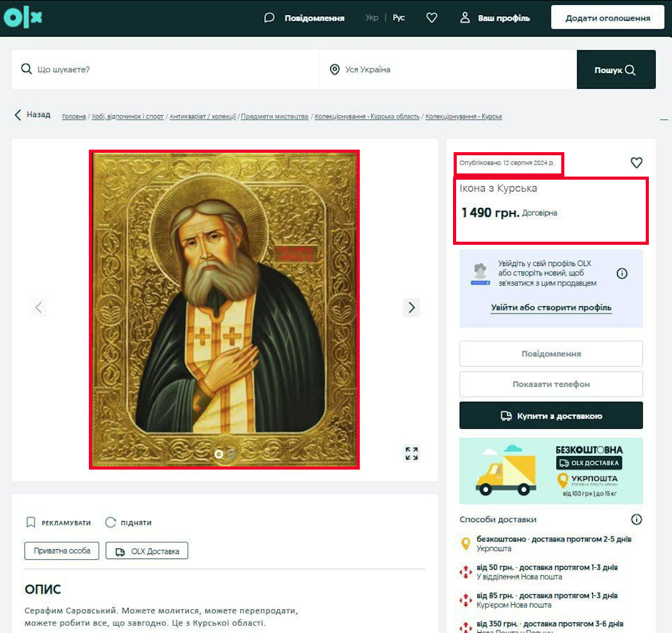Open listing photo in fullscreen view
The image size is (672, 633).
(411, 453)
